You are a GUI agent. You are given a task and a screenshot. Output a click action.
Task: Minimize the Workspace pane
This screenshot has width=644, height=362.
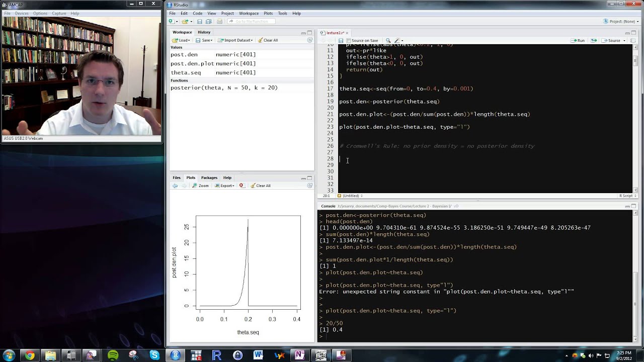(303, 33)
